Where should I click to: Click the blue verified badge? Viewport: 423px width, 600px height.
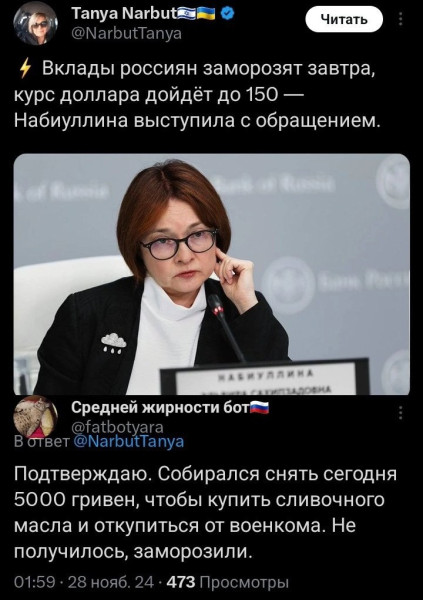pyautogui.click(x=229, y=15)
